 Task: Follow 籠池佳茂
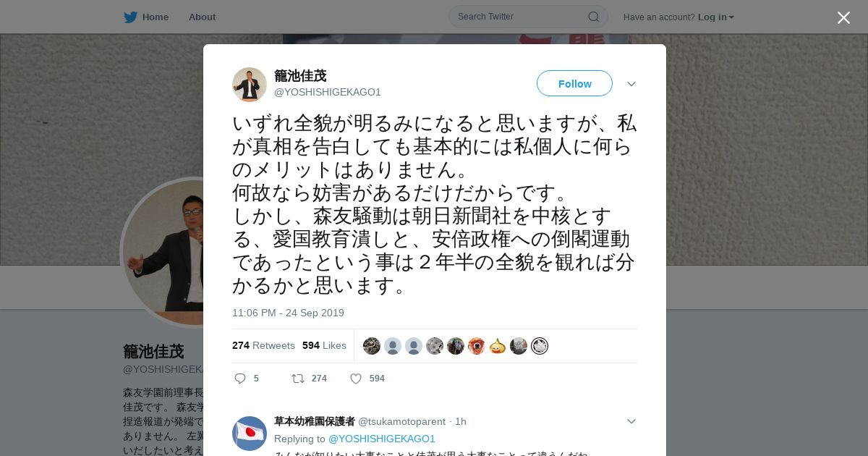tap(574, 83)
